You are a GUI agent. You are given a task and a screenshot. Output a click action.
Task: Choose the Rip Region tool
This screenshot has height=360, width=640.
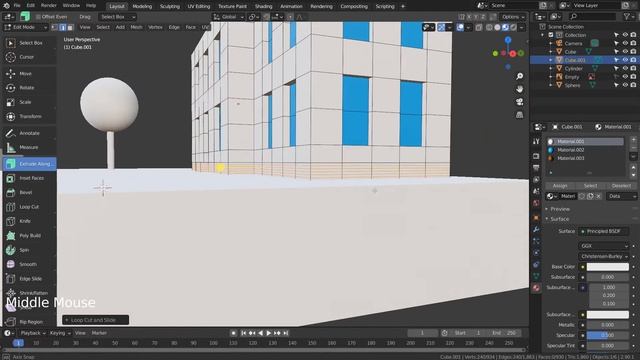click(x=29, y=322)
